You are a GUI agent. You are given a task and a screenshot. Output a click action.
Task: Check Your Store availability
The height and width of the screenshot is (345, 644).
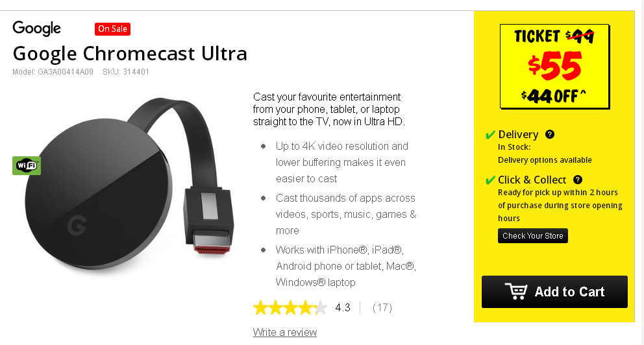pos(533,236)
